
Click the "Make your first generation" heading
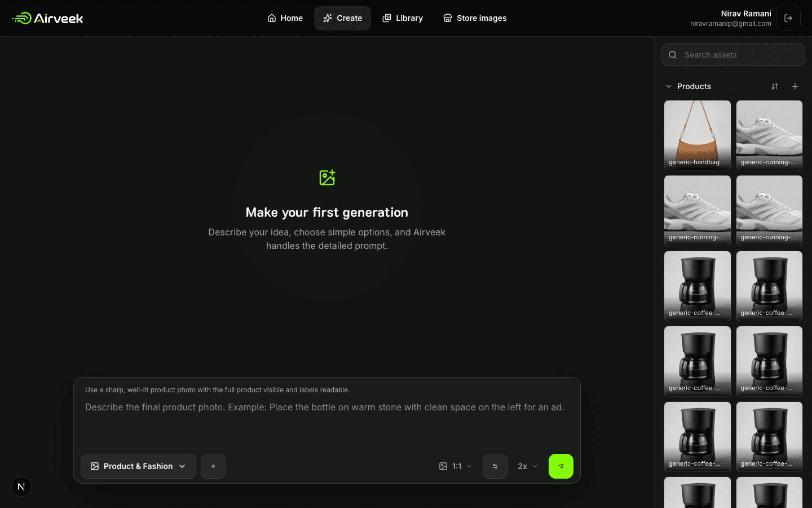click(x=327, y=212)
